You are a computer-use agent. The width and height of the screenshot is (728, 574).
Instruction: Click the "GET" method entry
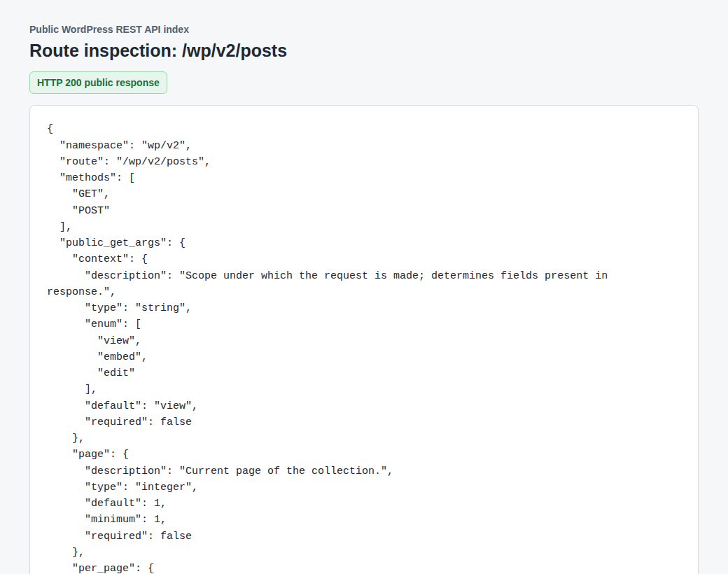[x=90, y=194]
